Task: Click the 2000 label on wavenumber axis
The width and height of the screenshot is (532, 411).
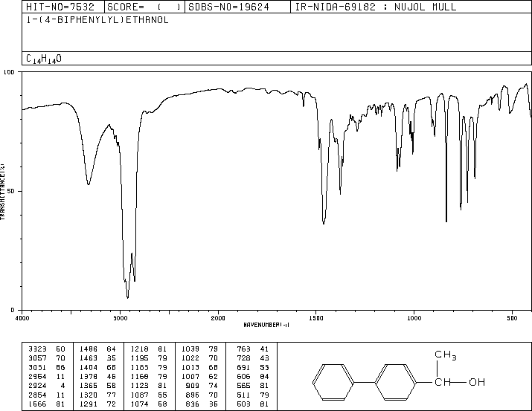Action: tap(218, 318)
